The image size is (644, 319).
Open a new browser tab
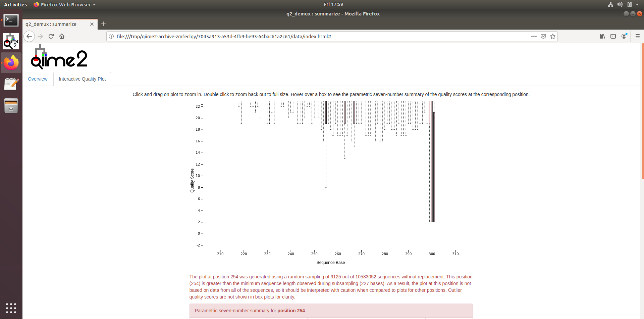(103, 24)
